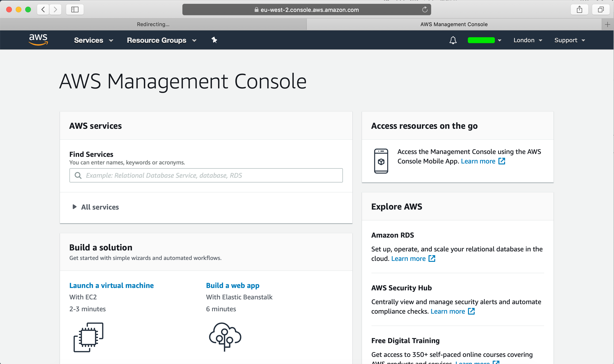Viewport: 614px width, 364px height.
Task: Click Safari back arrow button
Action: [x=43, y=10]
